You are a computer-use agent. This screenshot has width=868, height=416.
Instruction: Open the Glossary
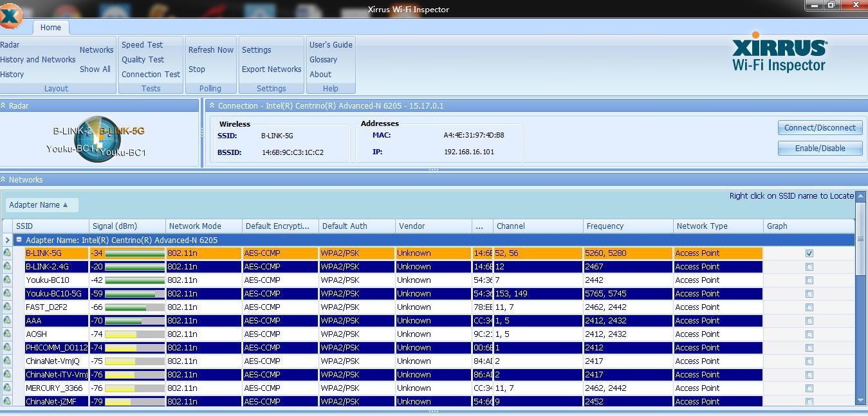click(324, 60)
